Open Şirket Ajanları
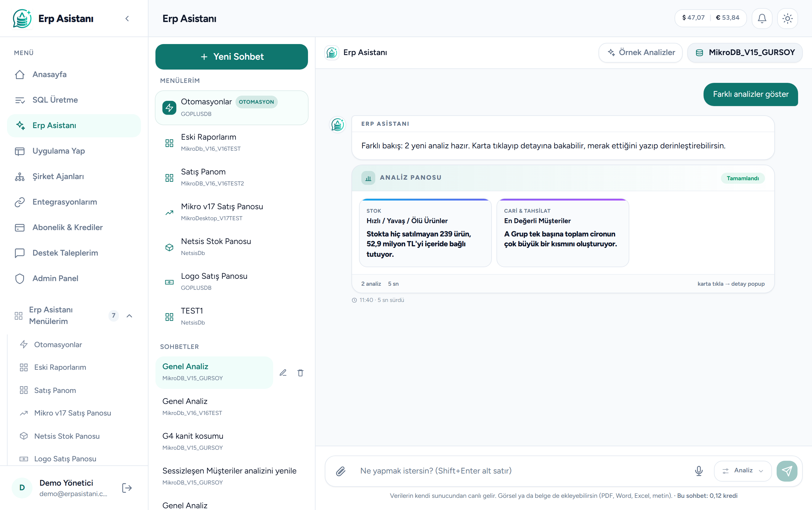812x510 pixels. 74,176
